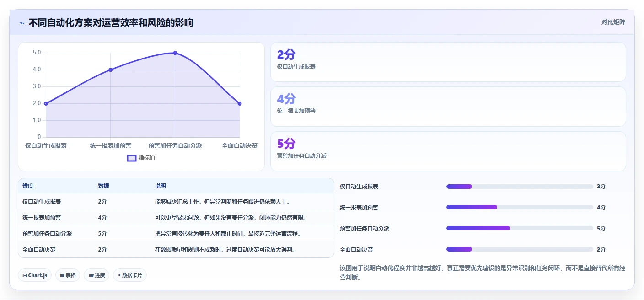Viewport: 644px width, 300px height.
Task: Click the peak data point at 5.0 on chart
Action: pos(175,53)
